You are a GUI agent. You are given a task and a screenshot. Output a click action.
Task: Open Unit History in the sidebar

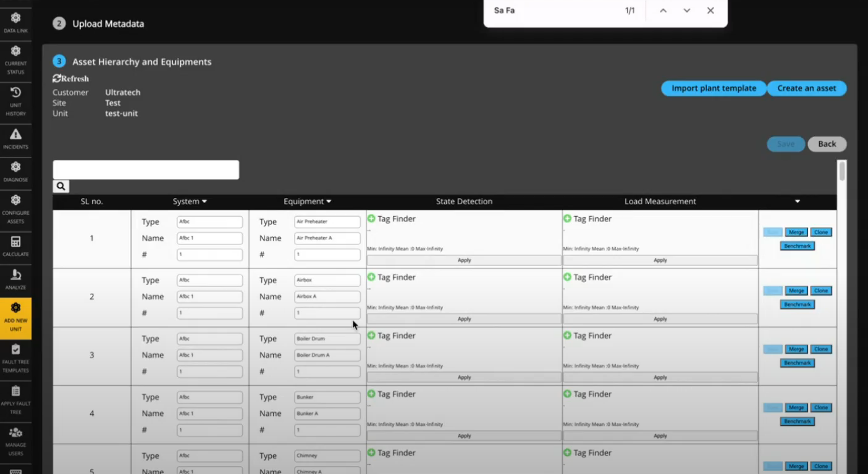15,101
